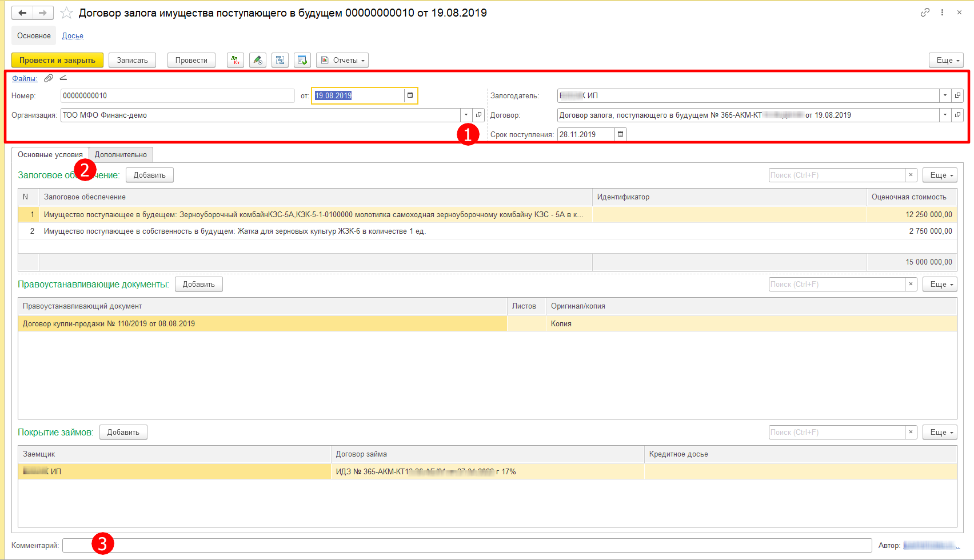This screenshot has height=560, width=974.
Task: Open Еще menu of Покрытие займов table
Action: (940, 432)
